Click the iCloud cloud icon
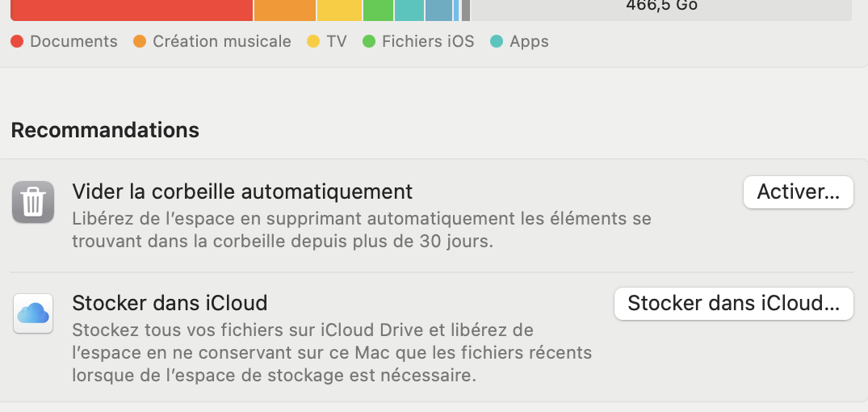868x412 pixels. 33,313
